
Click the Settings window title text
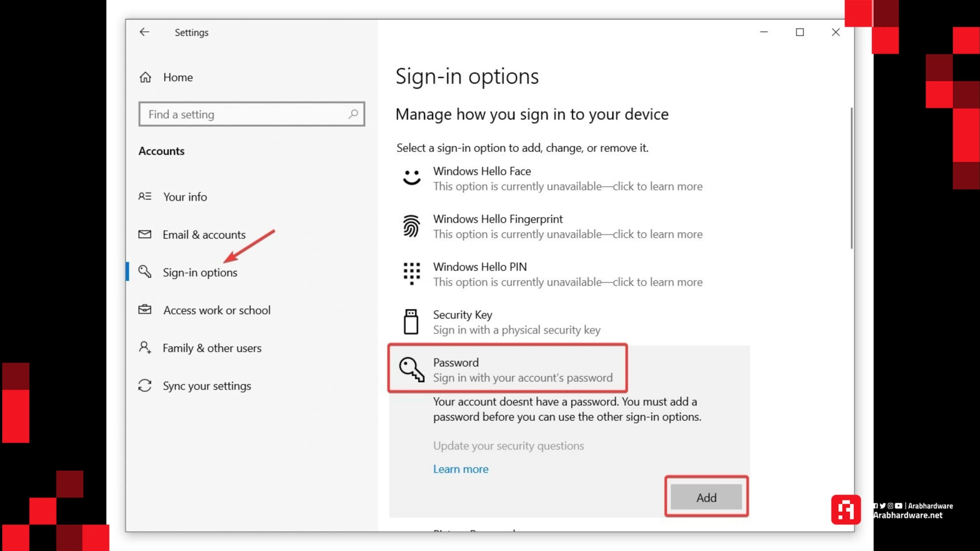(x=191, y=32)
